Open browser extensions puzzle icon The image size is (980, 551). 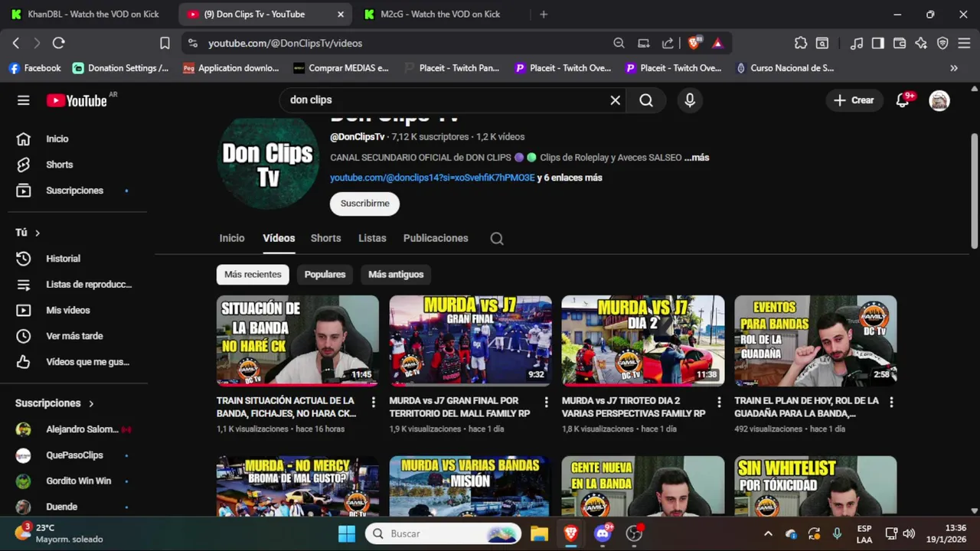(x=801, y=44)
